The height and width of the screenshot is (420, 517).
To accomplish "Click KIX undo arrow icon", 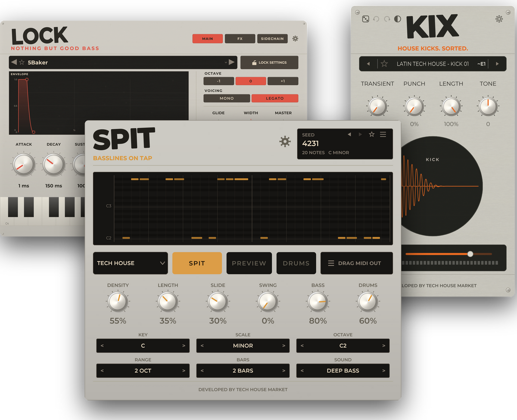I will click(x=376, y=19).
